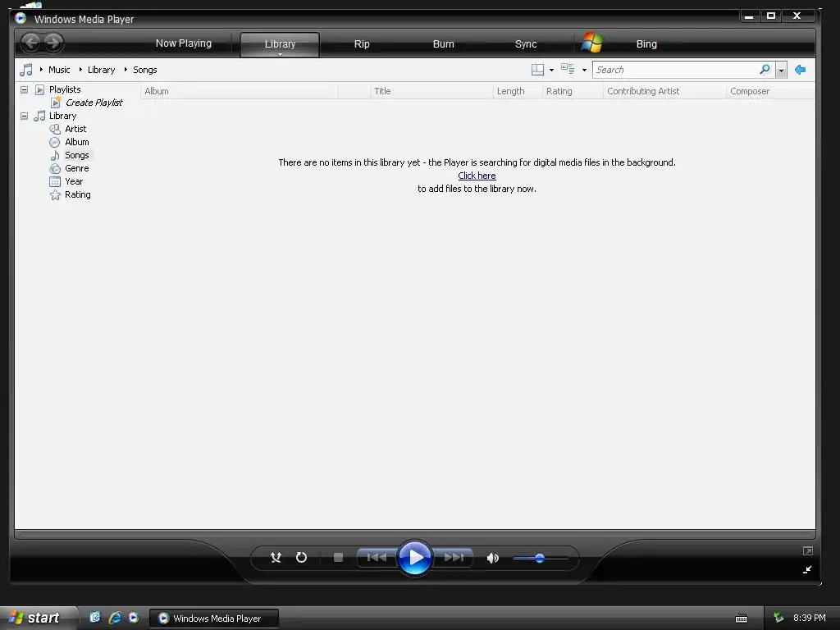Open the search box dropdown arrow
Screen dimensions: 840x630
pos(781,71)
